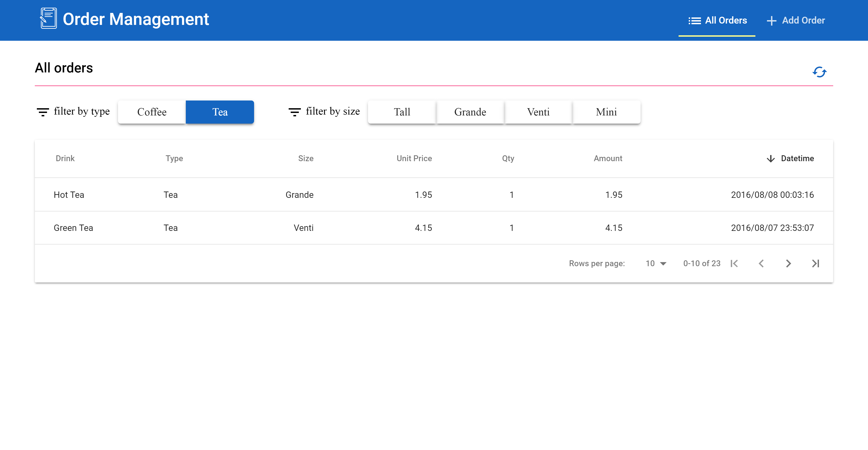Toggle the Coffee type filter
The width and height of the screenshot is (868, 450).
pos(152,112)
